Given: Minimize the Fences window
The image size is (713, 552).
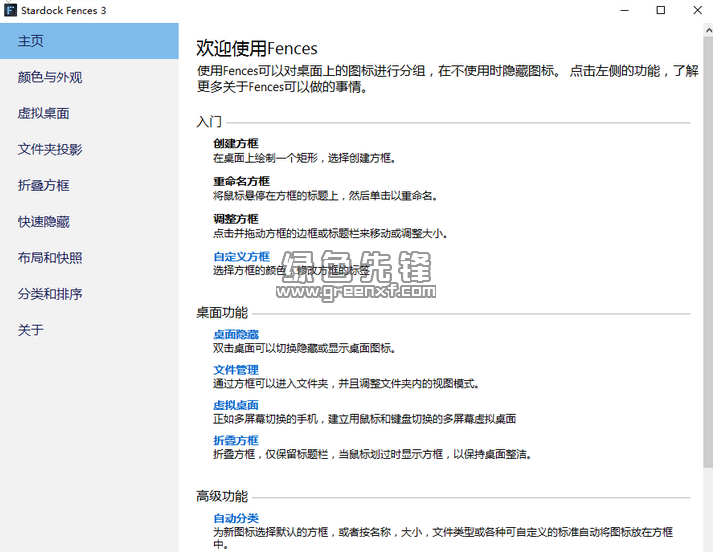Looking at the screenshot, I should point(625,10).
